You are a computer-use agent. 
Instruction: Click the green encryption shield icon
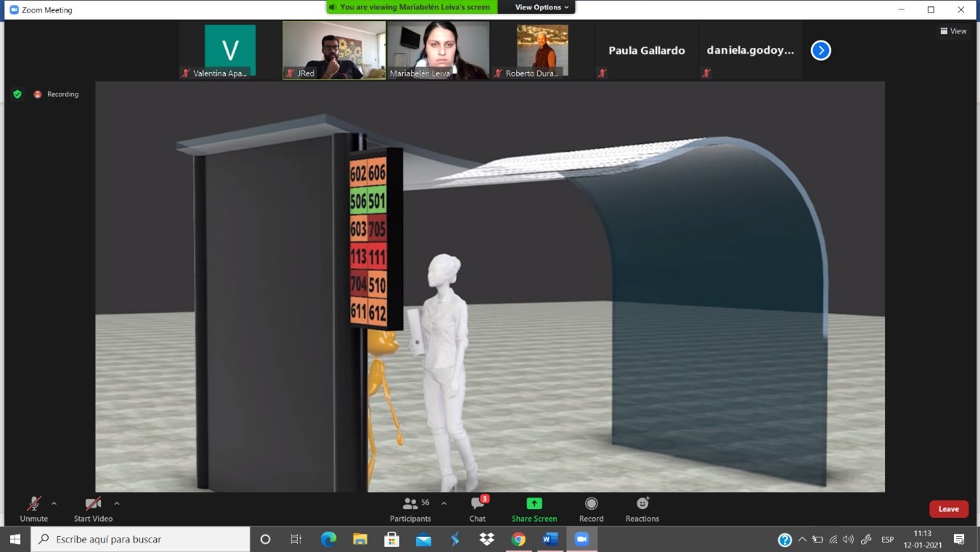[x=17, y=94]
